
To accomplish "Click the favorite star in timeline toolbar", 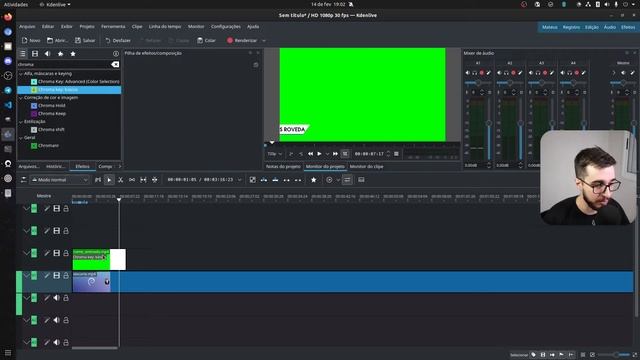I will [313, 180].
